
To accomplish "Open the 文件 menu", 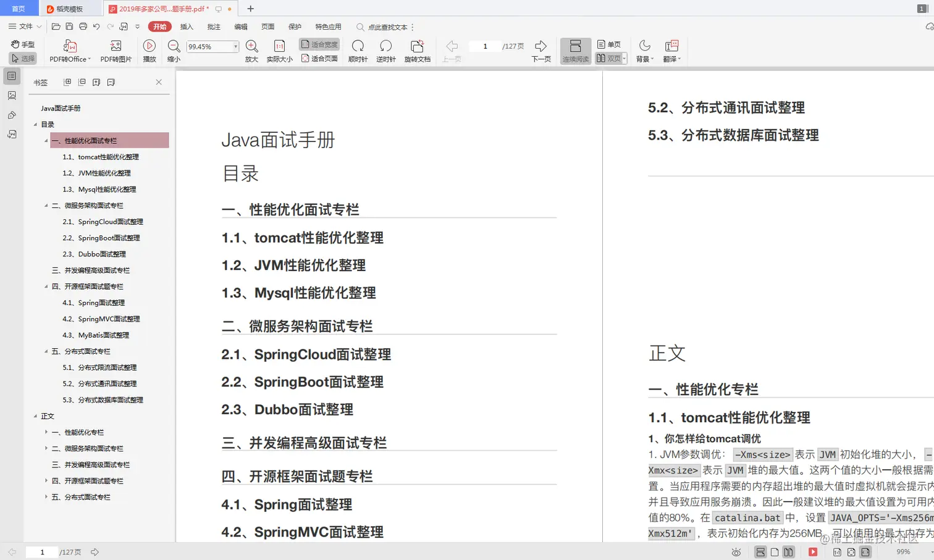I will click(x=25, y=27).
